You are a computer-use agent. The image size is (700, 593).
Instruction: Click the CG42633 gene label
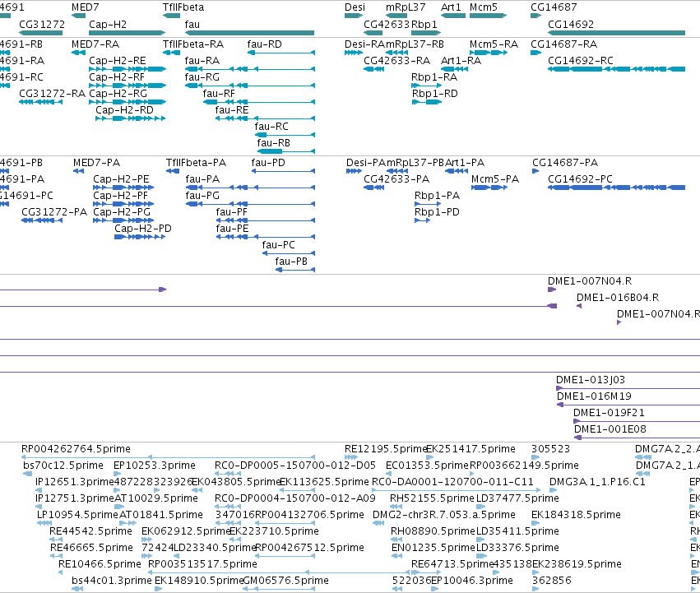click(x=386, y=24)
